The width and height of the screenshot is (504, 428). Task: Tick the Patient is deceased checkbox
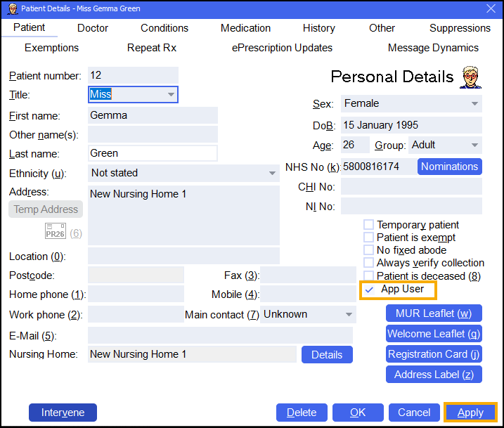coord(368,276)
